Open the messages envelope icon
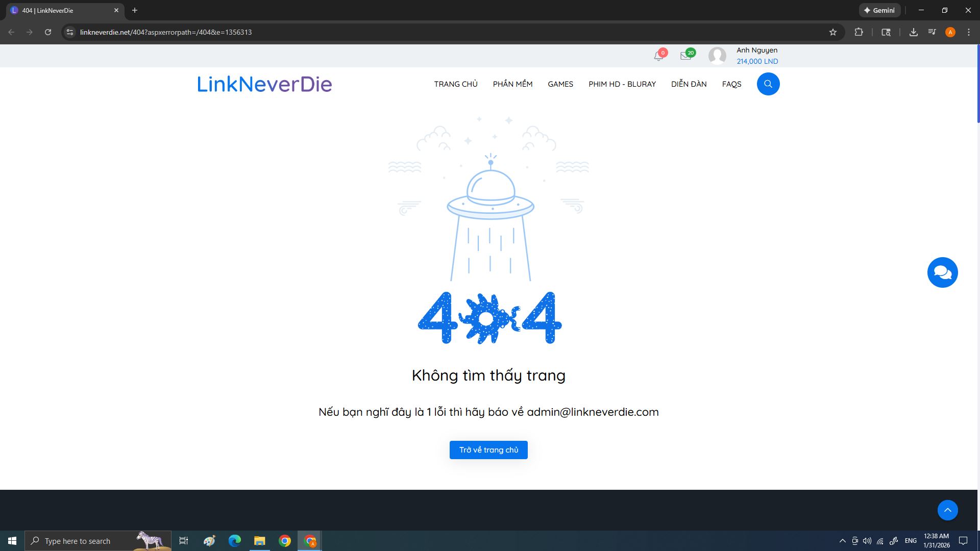 click(x=685, y=56)
